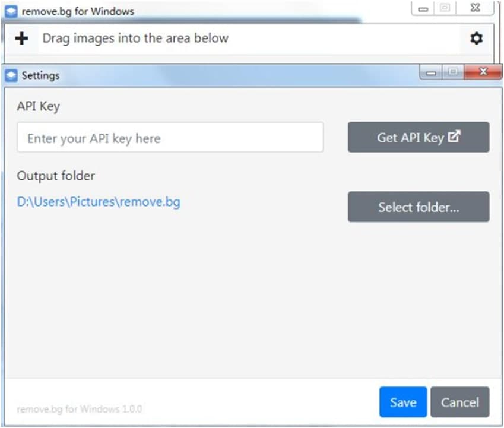504x428 pixels.
Task: Click the external link icon beside Get API Key
Action: pos(454,137)
